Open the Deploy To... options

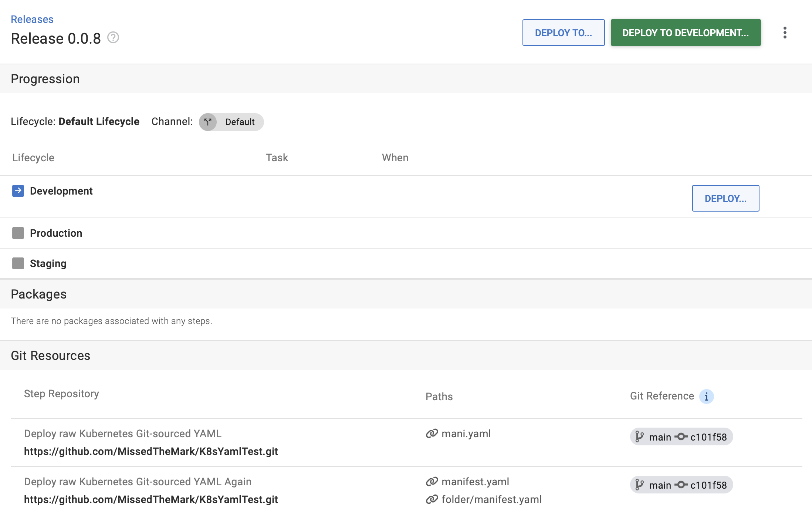(563, 33)
